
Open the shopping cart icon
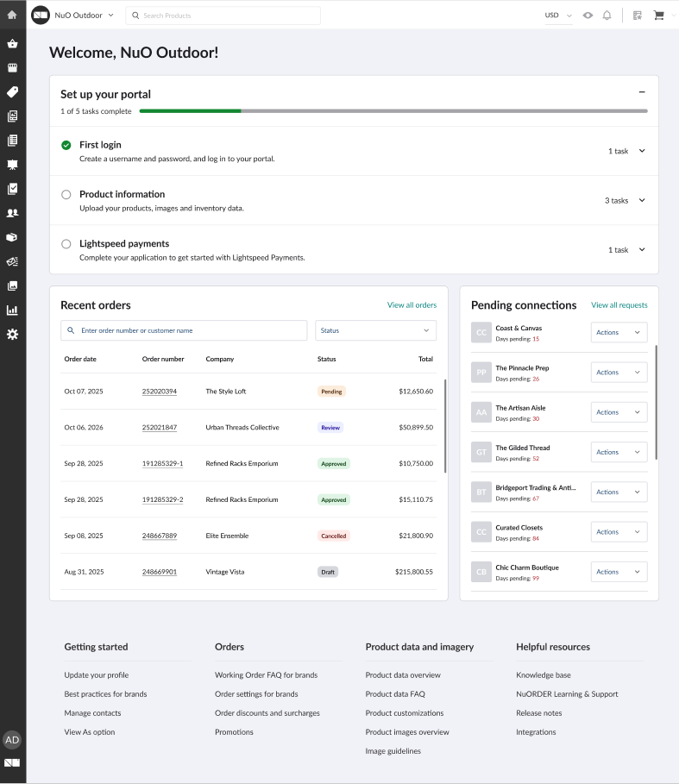(659, 16)
